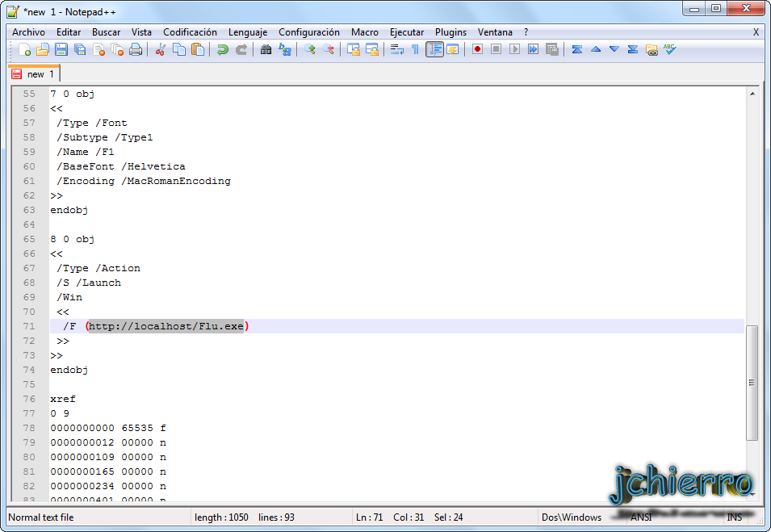This screenshot has width=771, height=532.
Task: Zoom in with the magnifier plus icon
Action: tap(309, 50)
